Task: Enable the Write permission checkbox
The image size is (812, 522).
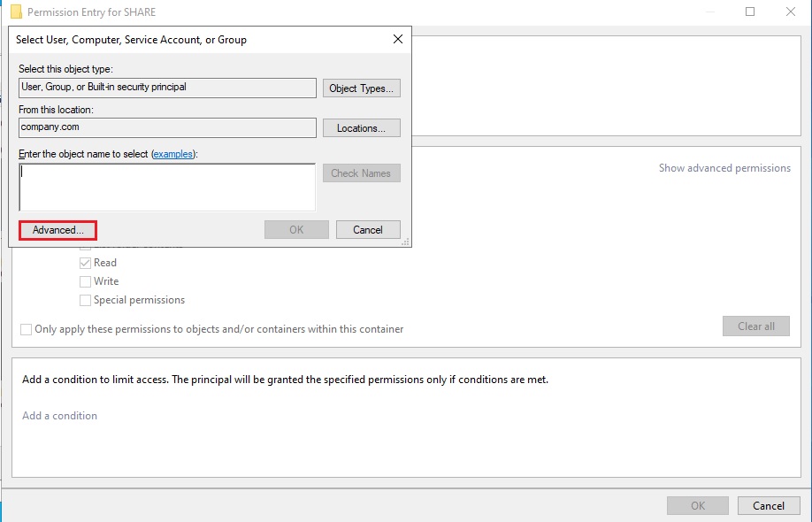Action: coord(86,281)
